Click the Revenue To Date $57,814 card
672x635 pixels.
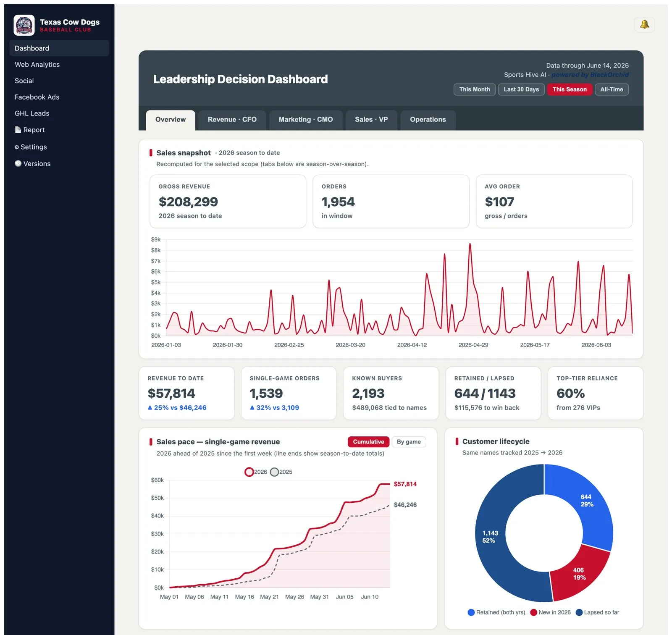tap(186, 393)
